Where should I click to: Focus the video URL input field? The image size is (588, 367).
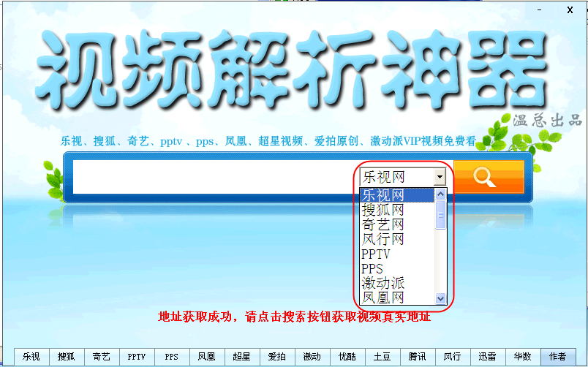point(216,177)
